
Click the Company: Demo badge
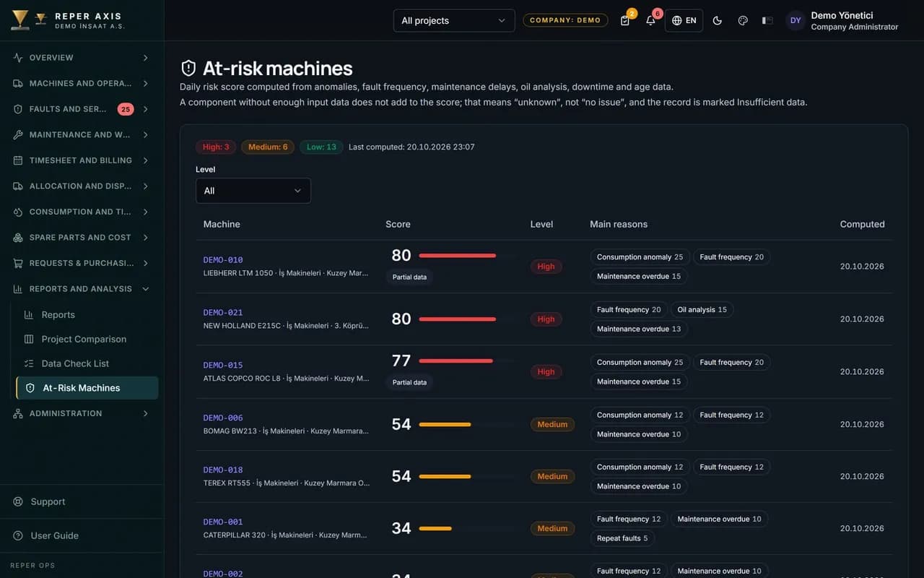pos(565,20)
